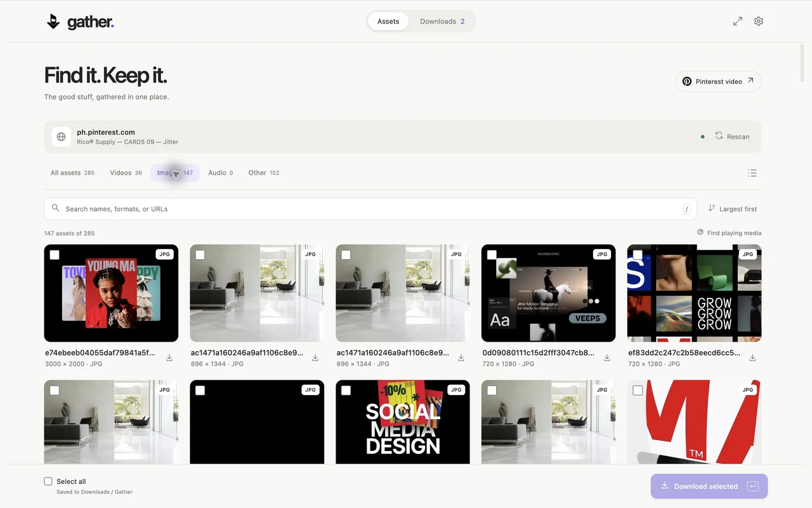Open the red M trademark thumbnail
The width and height of the screenshot is (812, 508).
[x=695, y=422]
